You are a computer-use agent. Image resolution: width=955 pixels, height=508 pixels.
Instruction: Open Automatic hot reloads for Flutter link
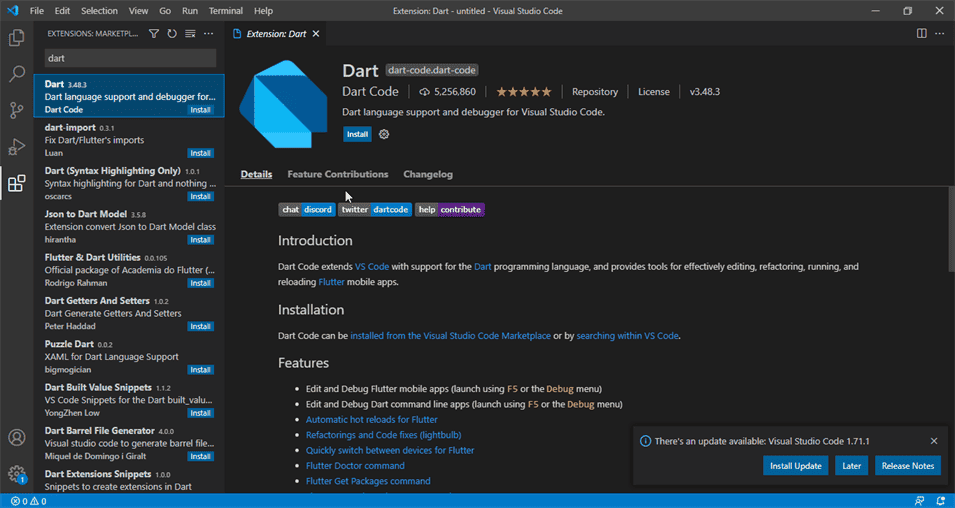[372, 420]
